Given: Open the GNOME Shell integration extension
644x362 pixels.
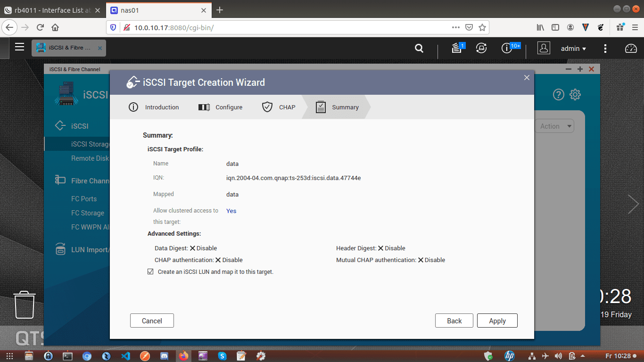Looking at the screenshot, I should 601,27.
